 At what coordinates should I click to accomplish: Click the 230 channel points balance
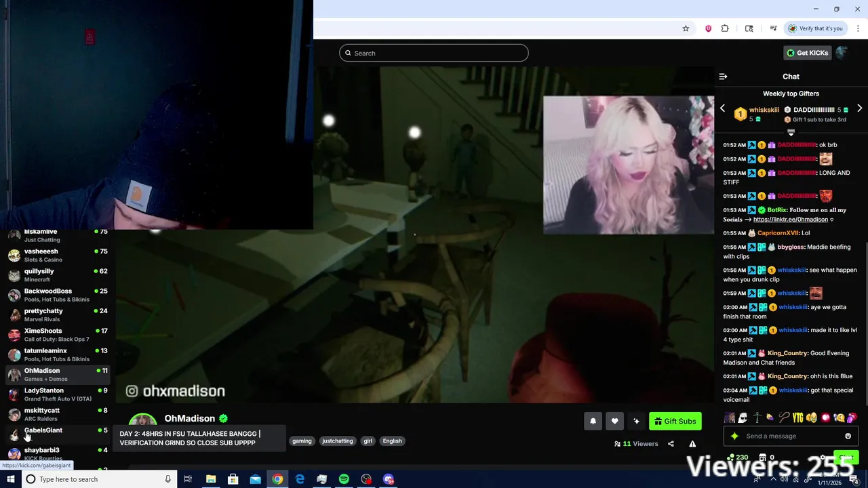coord(737,457)
